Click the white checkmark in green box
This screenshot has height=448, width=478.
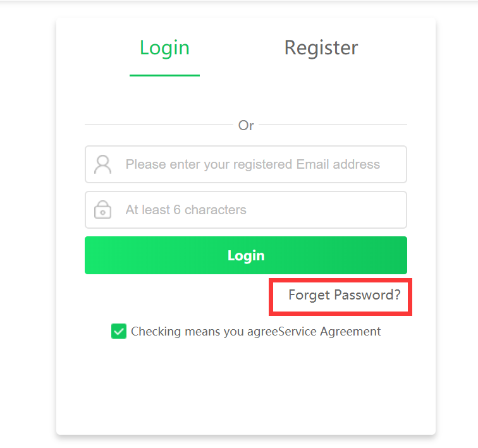tap(119, 331)
